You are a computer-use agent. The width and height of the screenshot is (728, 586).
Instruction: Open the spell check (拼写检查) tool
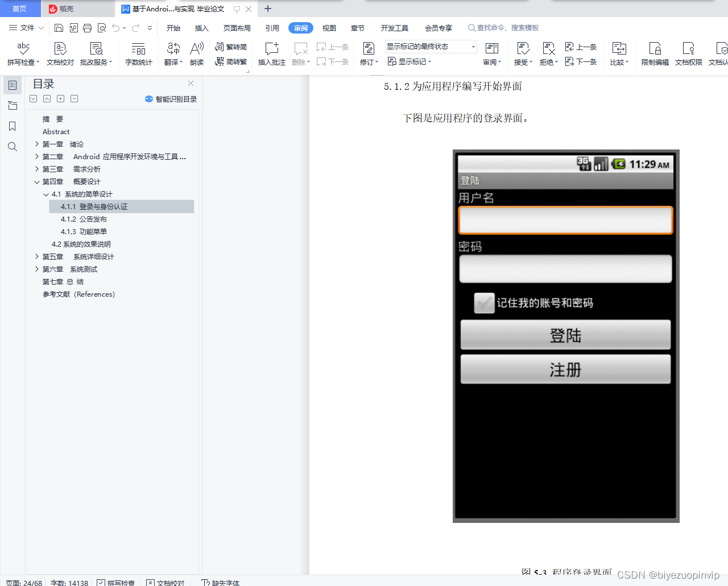[23, 53]
